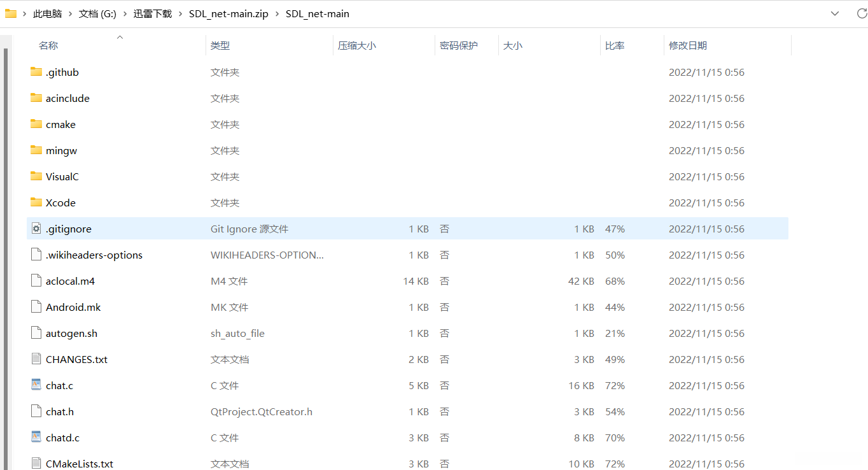Select the .github folder name
Viewport: 868px width, 470px height.
[62, 72]
